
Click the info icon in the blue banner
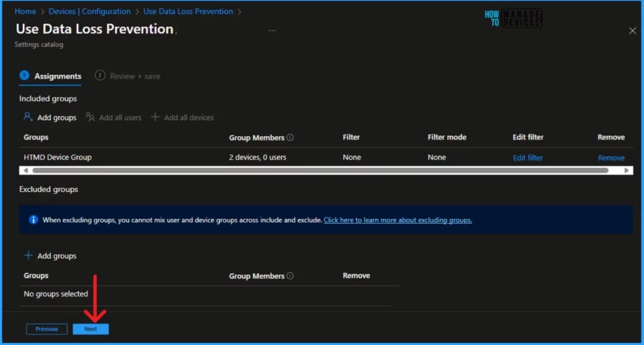point(33,220)
